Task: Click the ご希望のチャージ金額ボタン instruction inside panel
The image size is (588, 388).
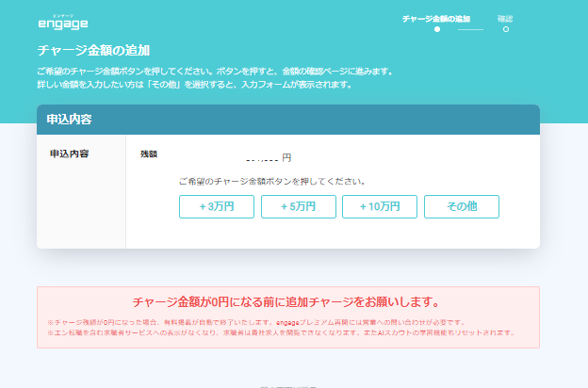Action: point(272,182)
